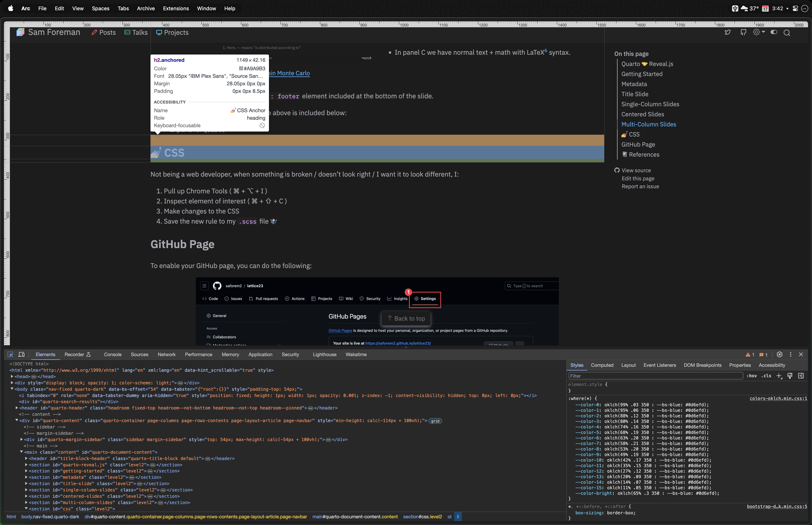Toggle the computed styles sidebar icon

(801, 376)
